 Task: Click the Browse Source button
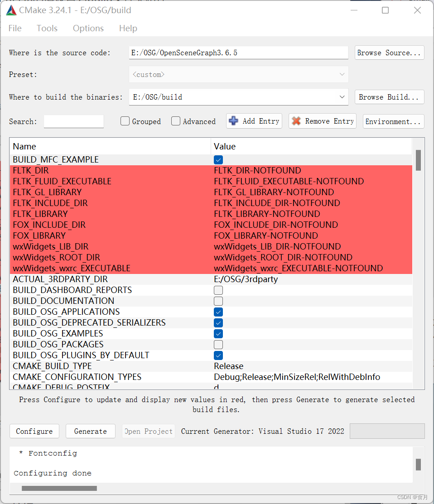coord(389,53)
